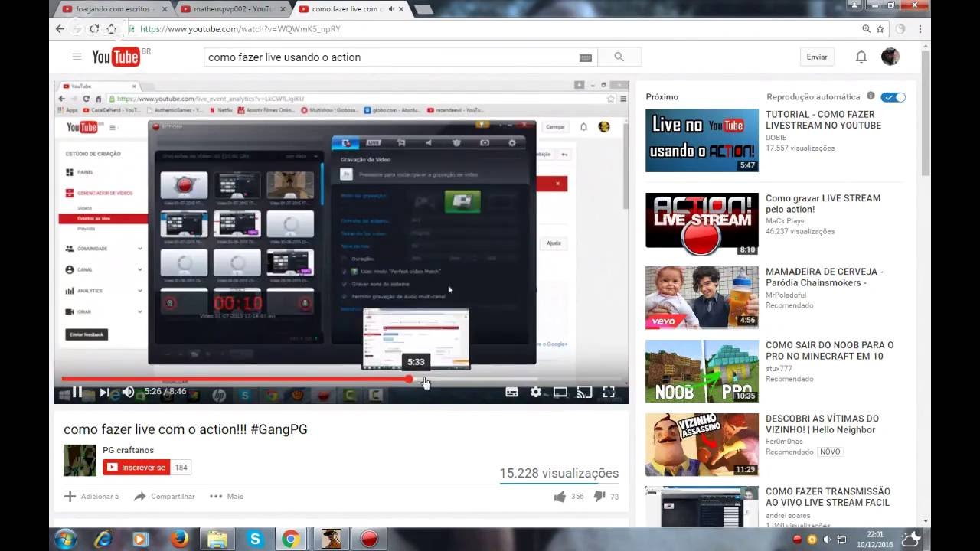Image resolution: width=980 pixels, height=551 pixels.
Task: Open video player settings gear
Action: click(x=536, y=392)
